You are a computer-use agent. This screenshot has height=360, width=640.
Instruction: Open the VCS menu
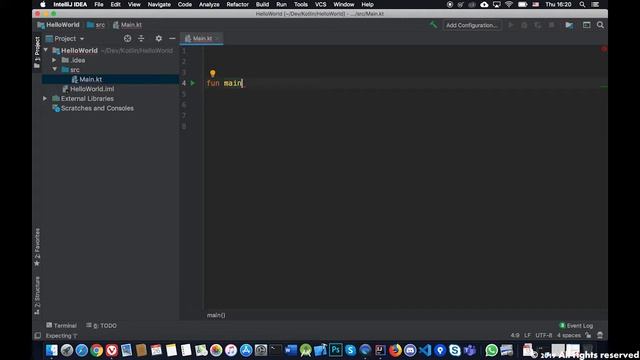320,4
